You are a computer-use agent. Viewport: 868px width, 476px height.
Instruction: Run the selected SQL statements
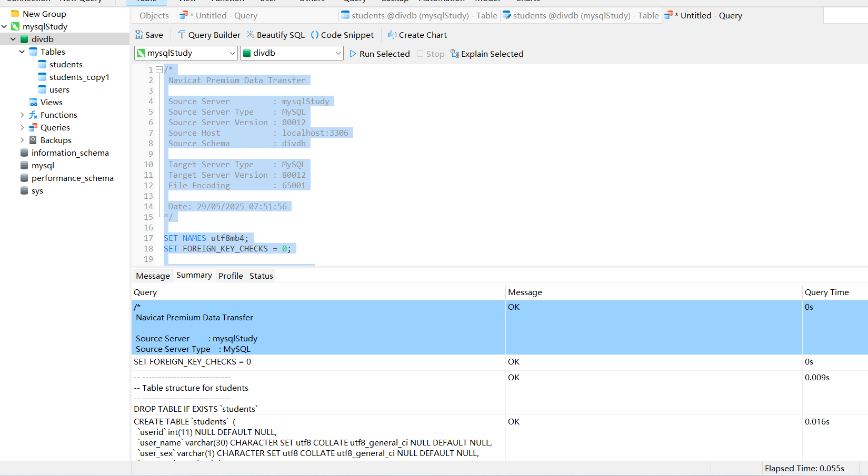click(380, 54)
